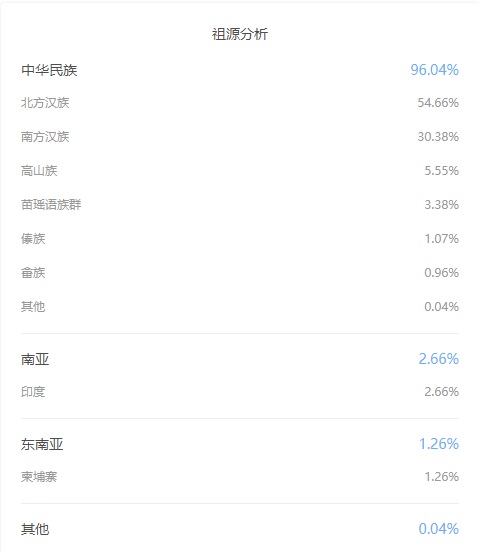
Task: Select the 南亚 category heading
Action: click(35, 359)
